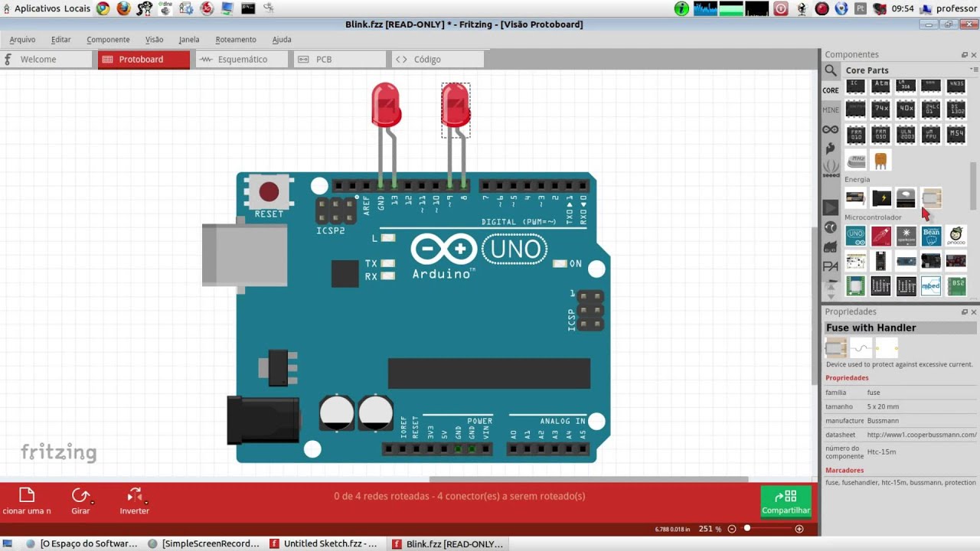Open the Girar rotate options arrow
The height and width of the screenshot is (551, 980).
[x=92, y=503]
